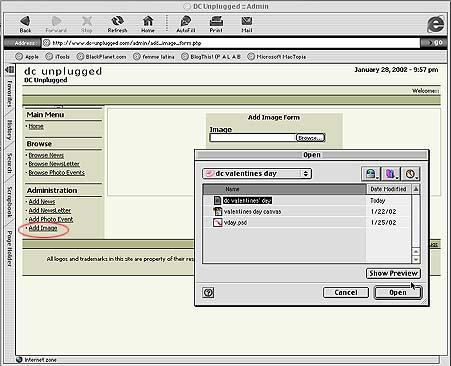Cancel the Open dialog
451x366 pixels.
point(346,293)
